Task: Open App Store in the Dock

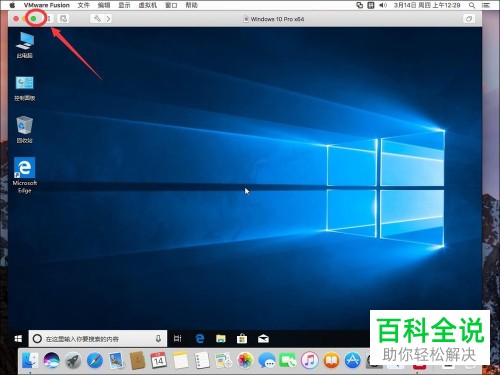Action: 353,360
